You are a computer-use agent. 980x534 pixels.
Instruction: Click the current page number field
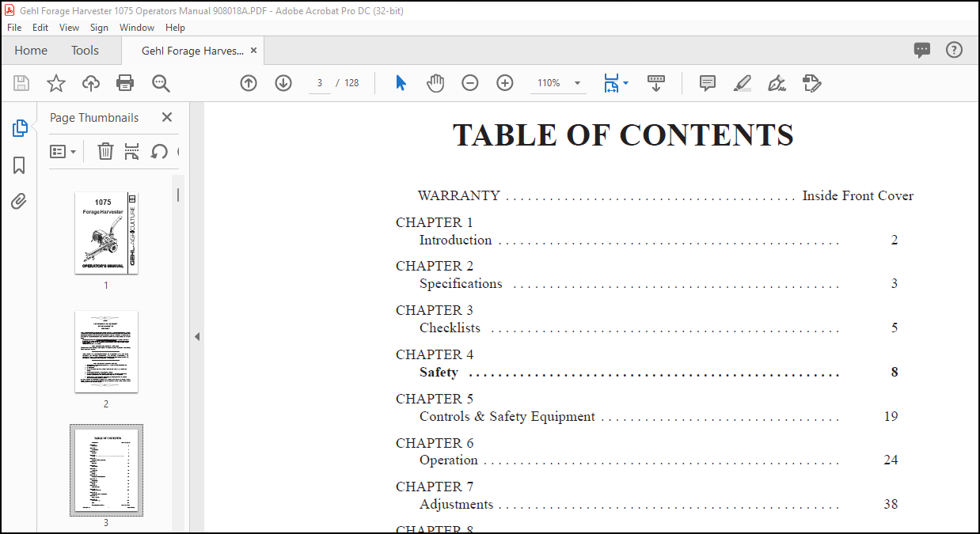320,83
